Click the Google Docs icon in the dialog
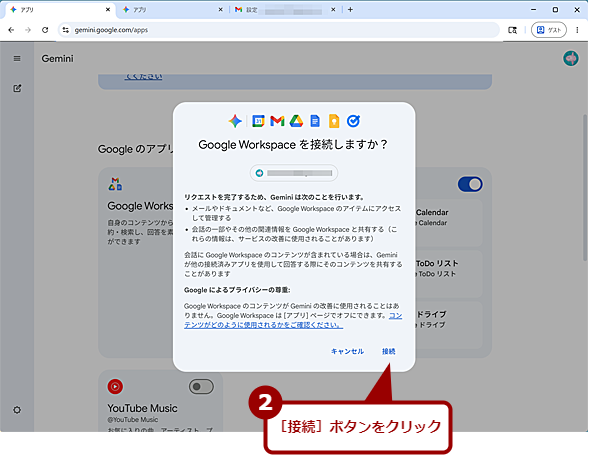 click(315, 121)
